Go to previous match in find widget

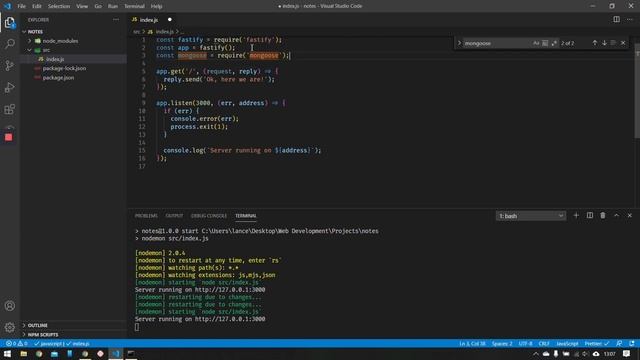click(595, 43)
